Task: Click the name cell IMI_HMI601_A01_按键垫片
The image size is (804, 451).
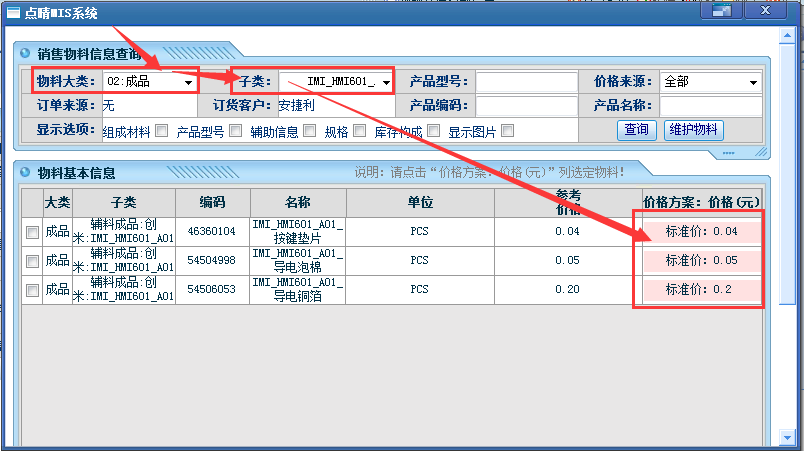Action: point(297,231)
